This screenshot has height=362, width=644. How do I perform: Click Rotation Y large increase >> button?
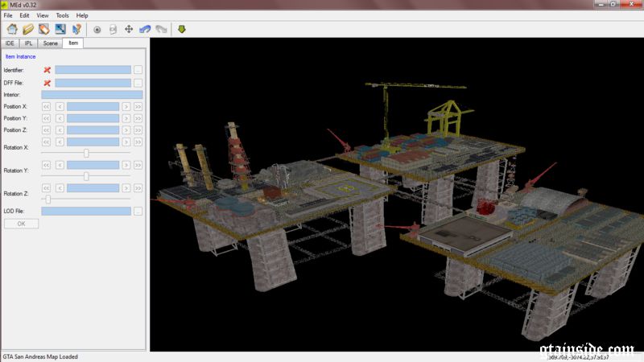point(138,165)
